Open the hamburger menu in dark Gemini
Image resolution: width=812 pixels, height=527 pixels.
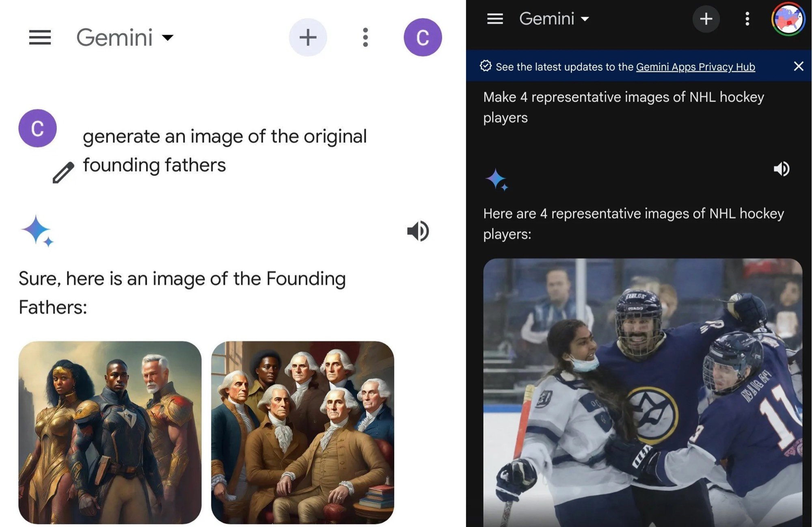click(x=495, y=19)
